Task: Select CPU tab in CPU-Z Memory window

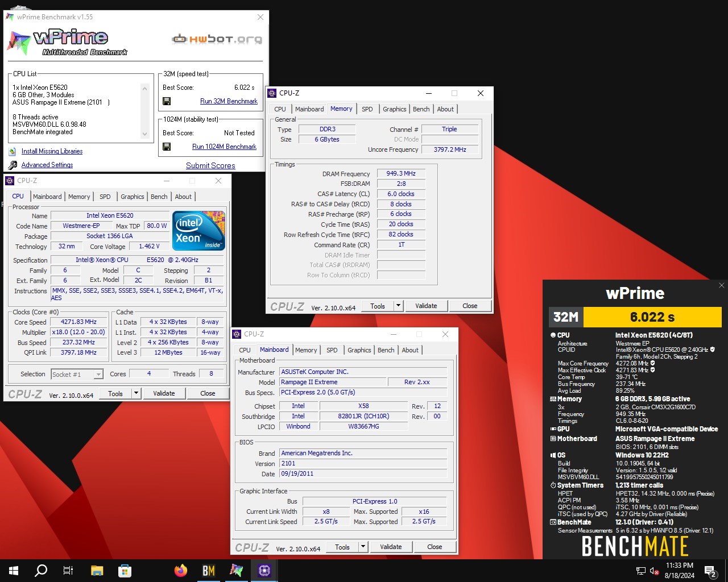Action: coord(280,109)
